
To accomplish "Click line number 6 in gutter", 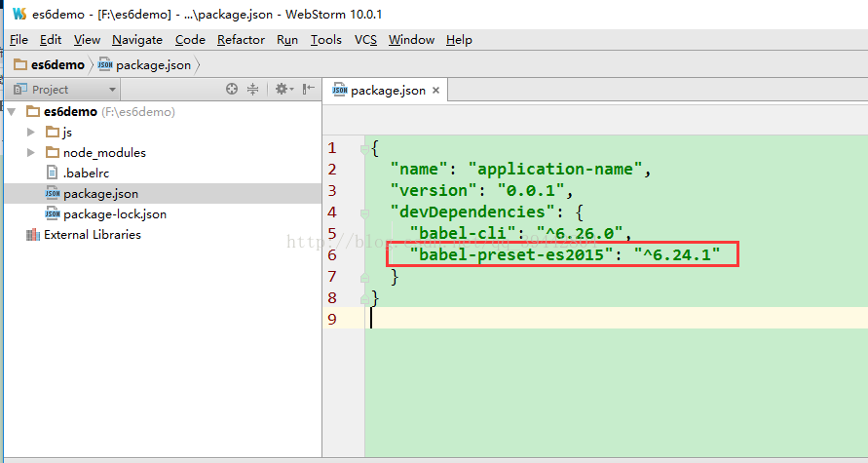I will click(332, 255).
